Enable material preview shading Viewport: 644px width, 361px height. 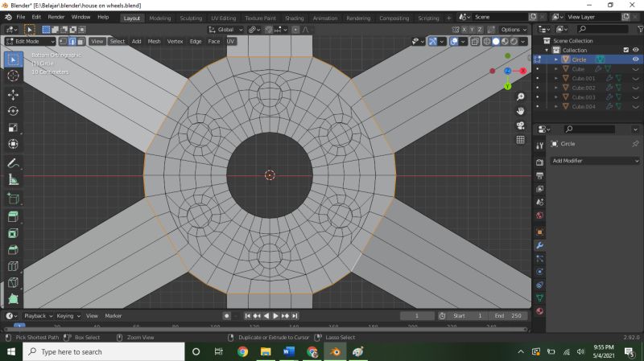(505, 42)
